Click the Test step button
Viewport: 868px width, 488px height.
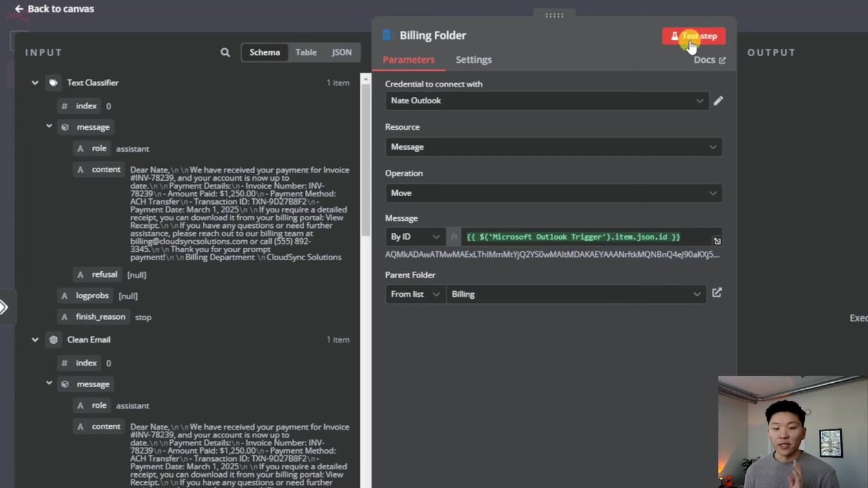click(694, 36)
